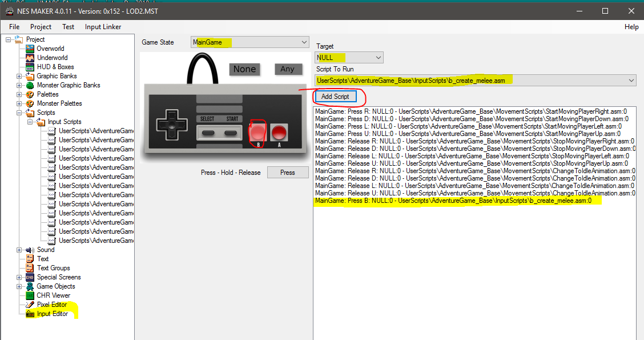The width and height of the screenshot is (644, 340).
Task: Click the Palettes icon in tree
Action: (30, 94)
